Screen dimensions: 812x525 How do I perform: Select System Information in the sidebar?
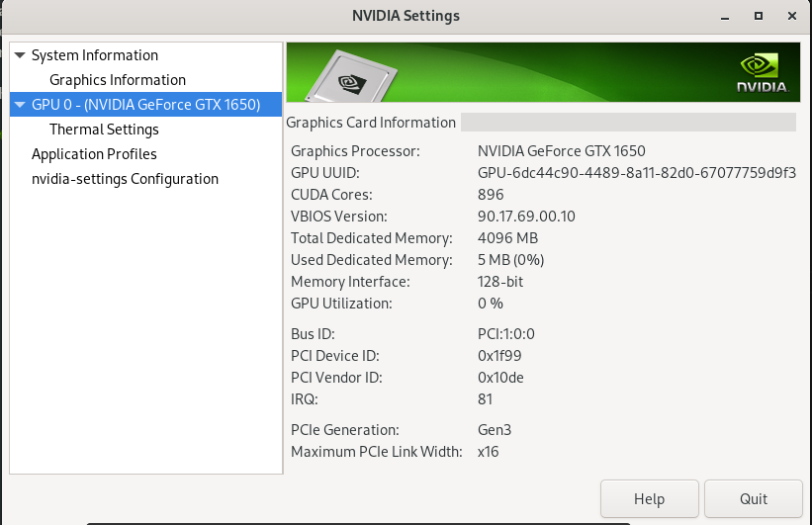[x=95, y=55]
